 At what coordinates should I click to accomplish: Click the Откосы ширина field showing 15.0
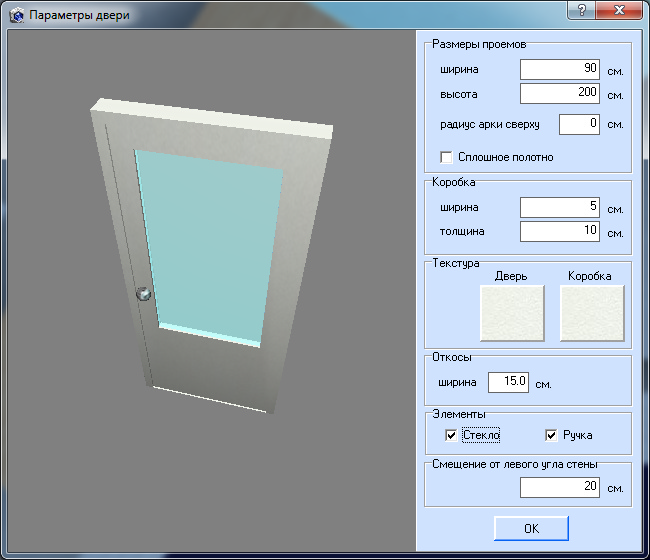pyautogui.click(x=508, y=383)
